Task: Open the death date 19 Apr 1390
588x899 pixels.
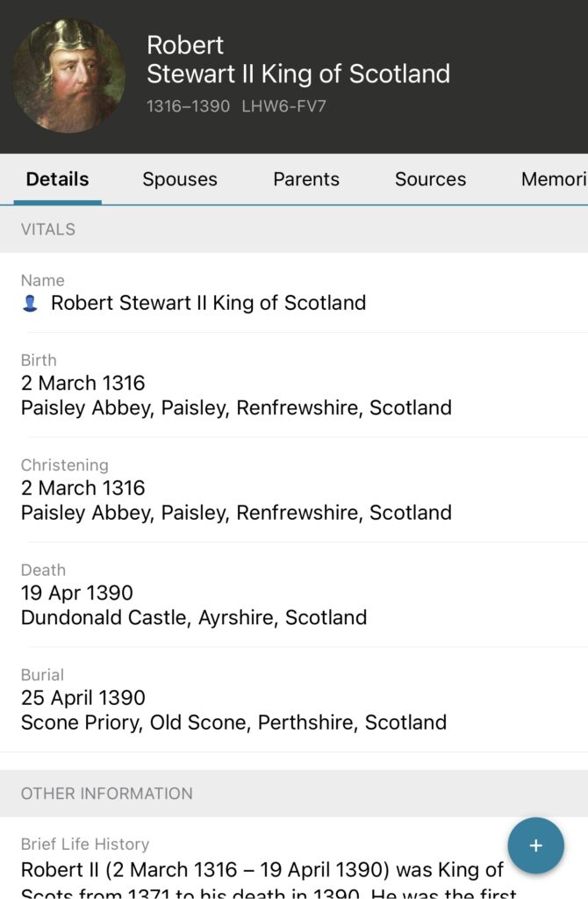Action: [x=77, y=593]
